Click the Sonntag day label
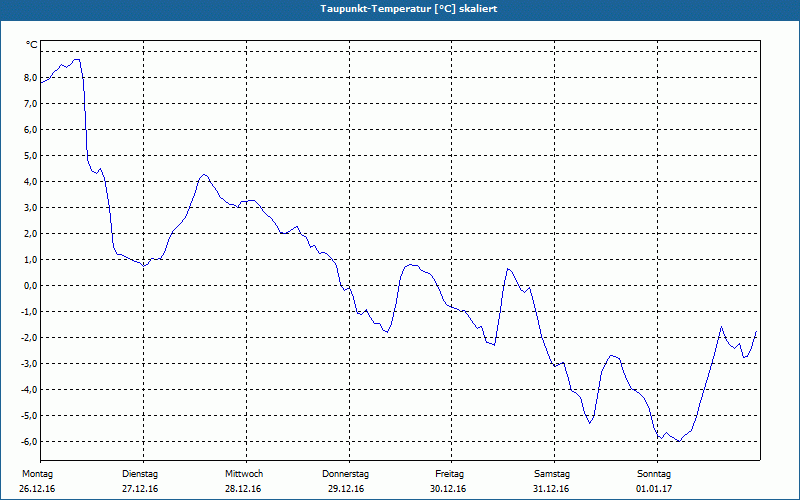The height and width of the screenshot is (500, 800). 654,474
